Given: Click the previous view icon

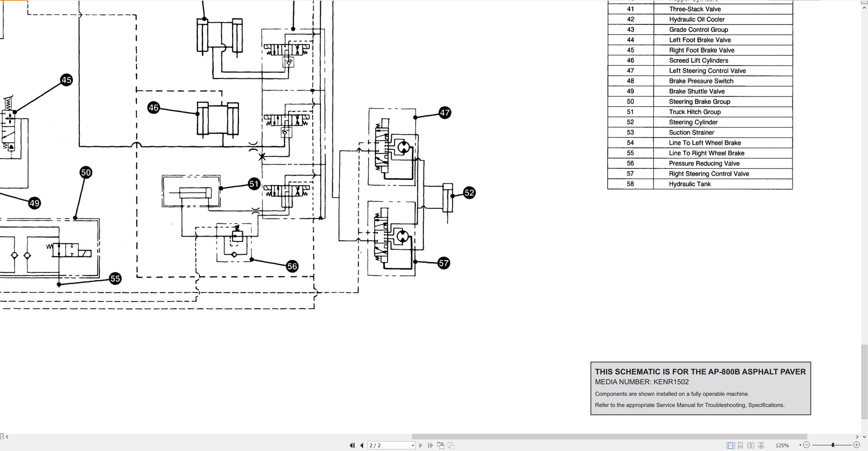Looking at the screenshot, I should [x=441, y=445].
